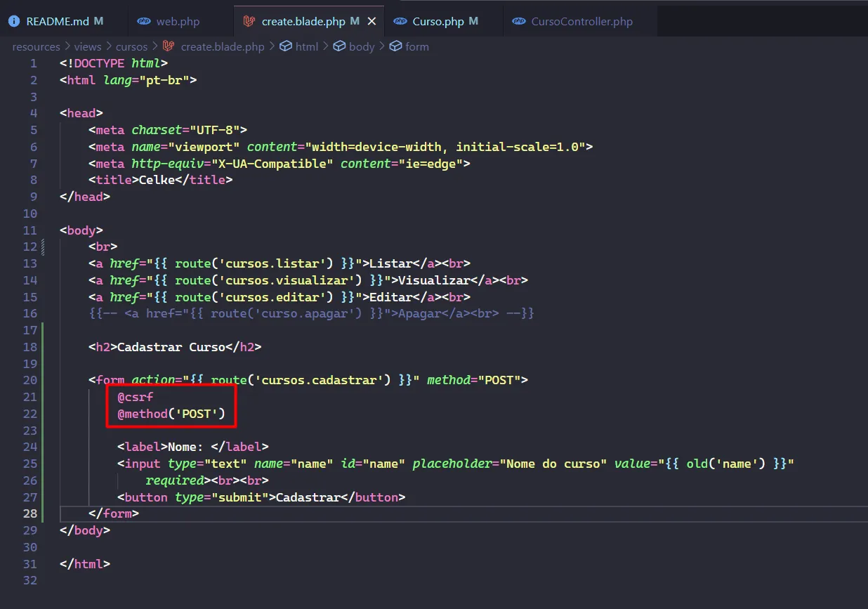Screen dimensions: 868x609
Task: Select the web.php tab
Action: [x=178, y=22]
